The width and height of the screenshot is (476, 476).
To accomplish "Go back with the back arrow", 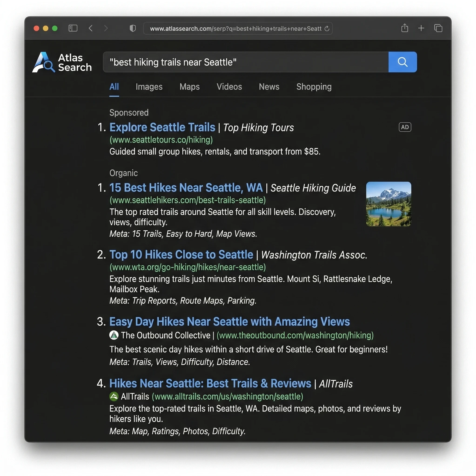I will tap(91, 28).
